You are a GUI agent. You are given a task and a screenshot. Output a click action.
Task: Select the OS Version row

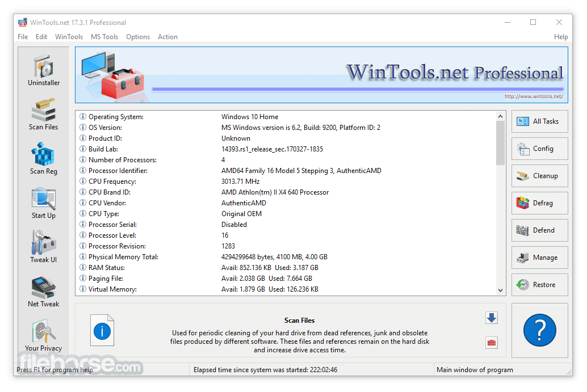tap(286, 128)
